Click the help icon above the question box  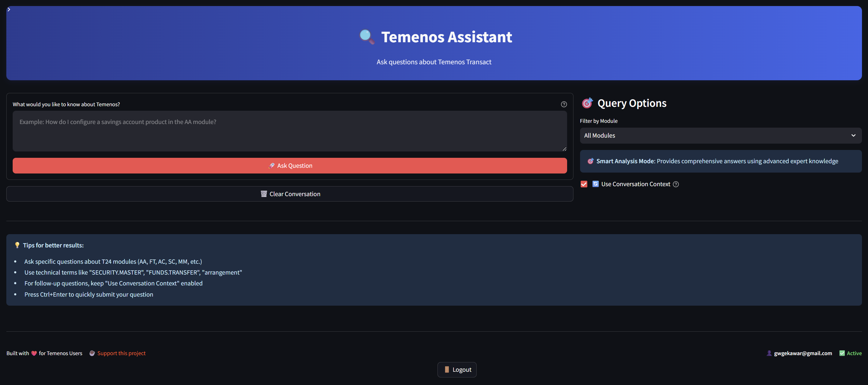point(564,104)
